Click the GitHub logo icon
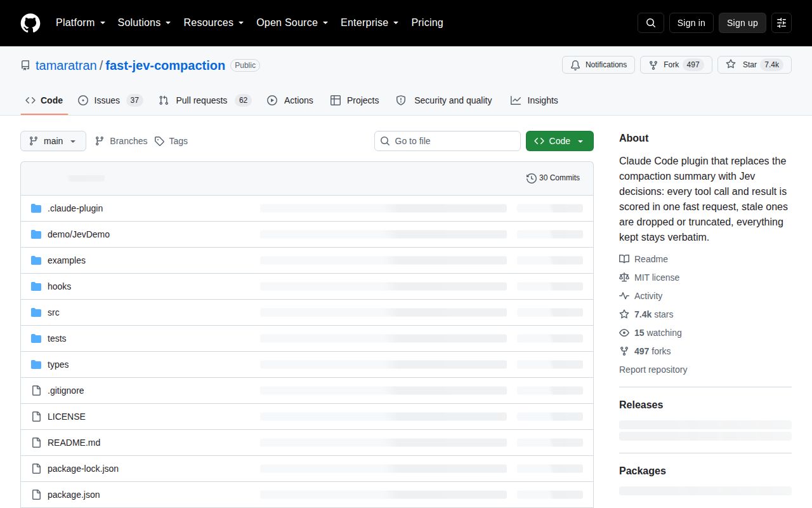Screen dimensions: 812x508 (x=30, y=23)
